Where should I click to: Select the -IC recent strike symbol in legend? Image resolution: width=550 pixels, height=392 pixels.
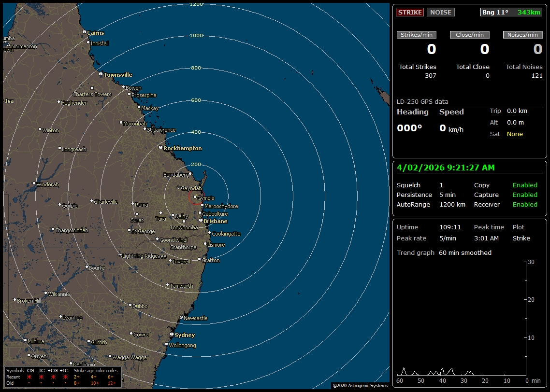[x=41, y=377]
